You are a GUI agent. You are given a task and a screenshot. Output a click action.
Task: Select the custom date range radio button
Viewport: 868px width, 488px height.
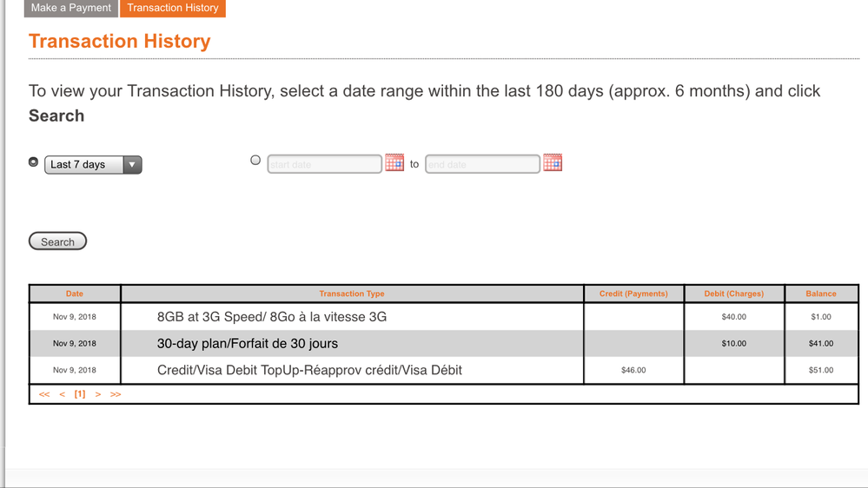[255, 160]
